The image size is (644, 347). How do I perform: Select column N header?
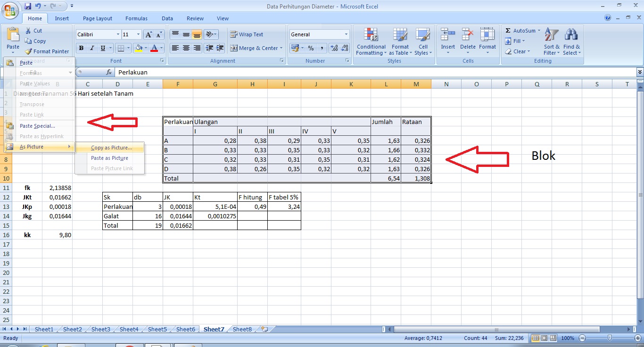[446, 84]
